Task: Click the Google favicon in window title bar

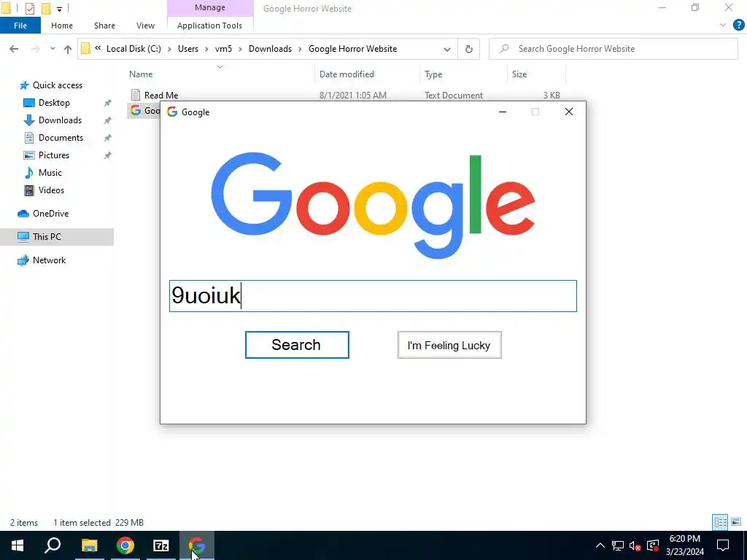Action: (172, 112)
